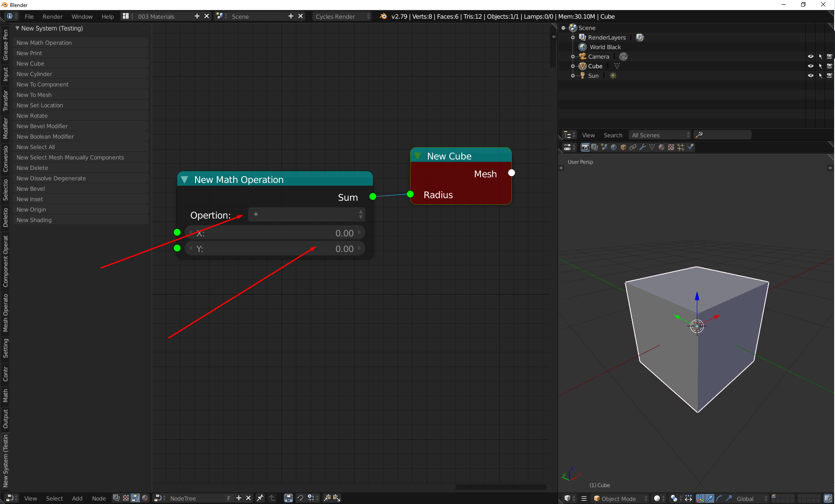Add new node tree plus icon

coord(239,498)
